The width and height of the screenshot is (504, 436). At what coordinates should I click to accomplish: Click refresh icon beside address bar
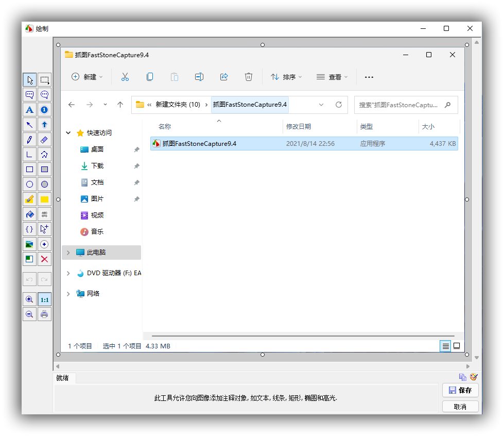(x=338, y=105)
